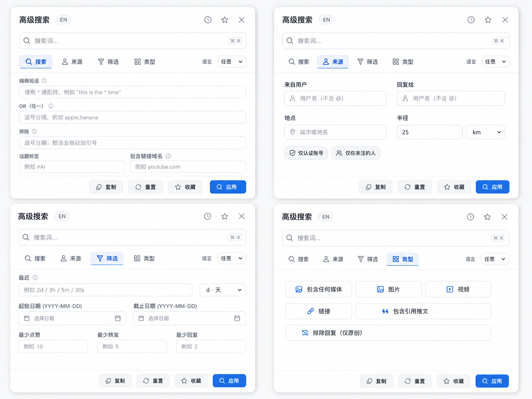The image size is (532, 399).
Task: Toggle 仅你关注的人 filter chip
Action: point(356,153)
